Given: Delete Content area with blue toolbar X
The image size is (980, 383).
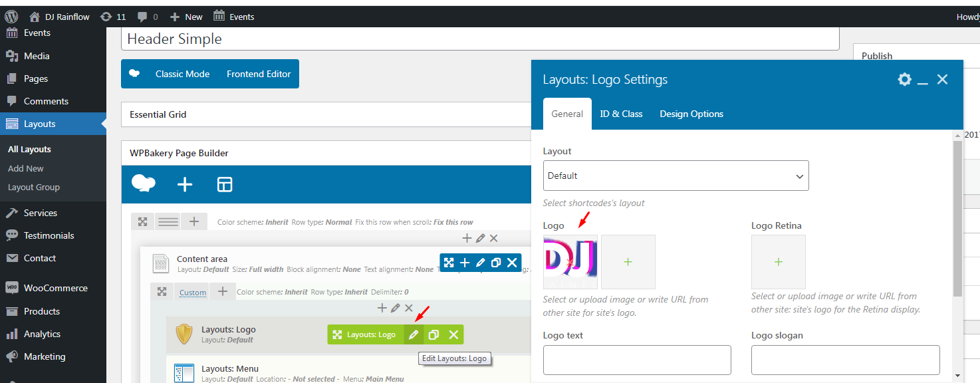Looking at the screenshot, I should coord(512,263).
